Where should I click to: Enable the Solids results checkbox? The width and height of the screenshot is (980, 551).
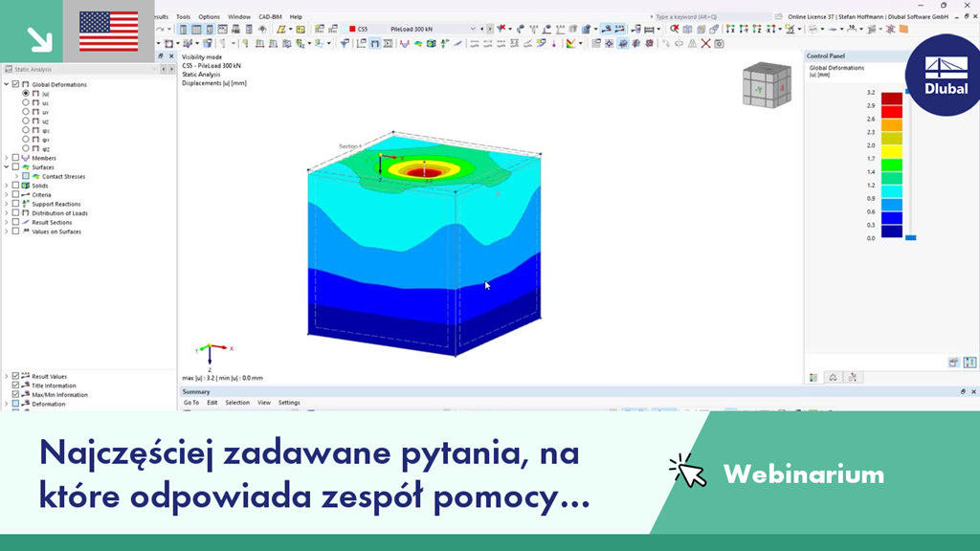pos(15,185)
